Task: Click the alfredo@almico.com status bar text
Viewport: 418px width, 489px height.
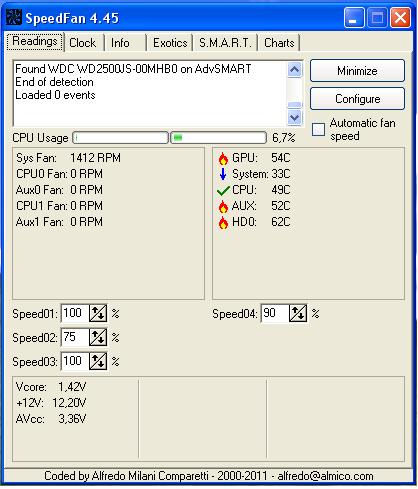Action: [325, 476]
